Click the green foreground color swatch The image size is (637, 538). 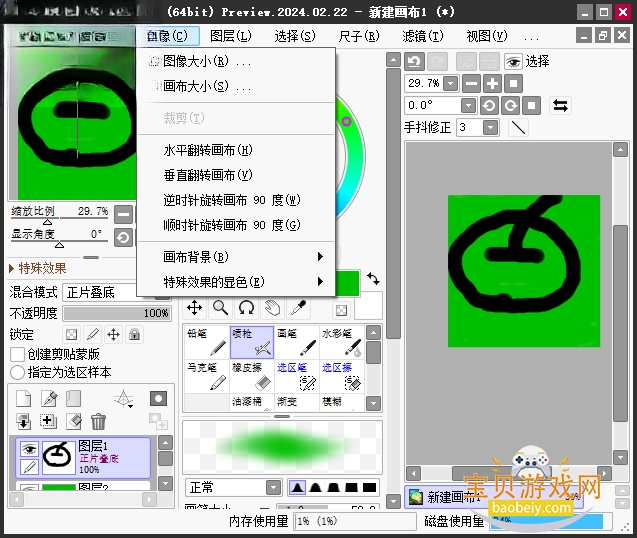click(348, 283)
